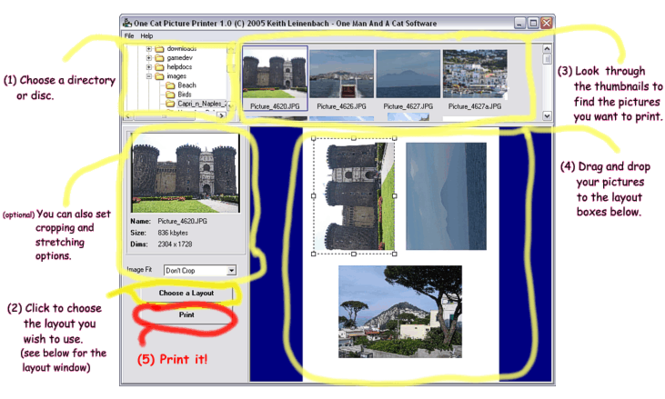Viewport: 665px width, 399px height.
Task: Click the Image Fit dropdown arrow
Action: pos(231,270)
